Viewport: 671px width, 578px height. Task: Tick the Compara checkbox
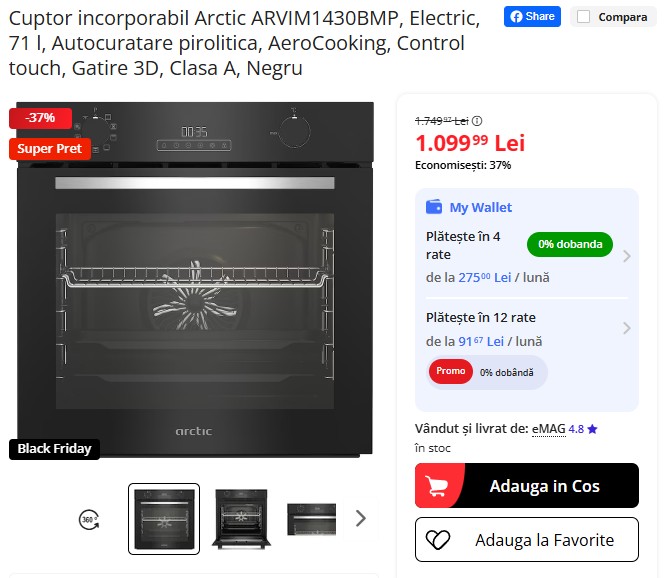coord(583,17)
